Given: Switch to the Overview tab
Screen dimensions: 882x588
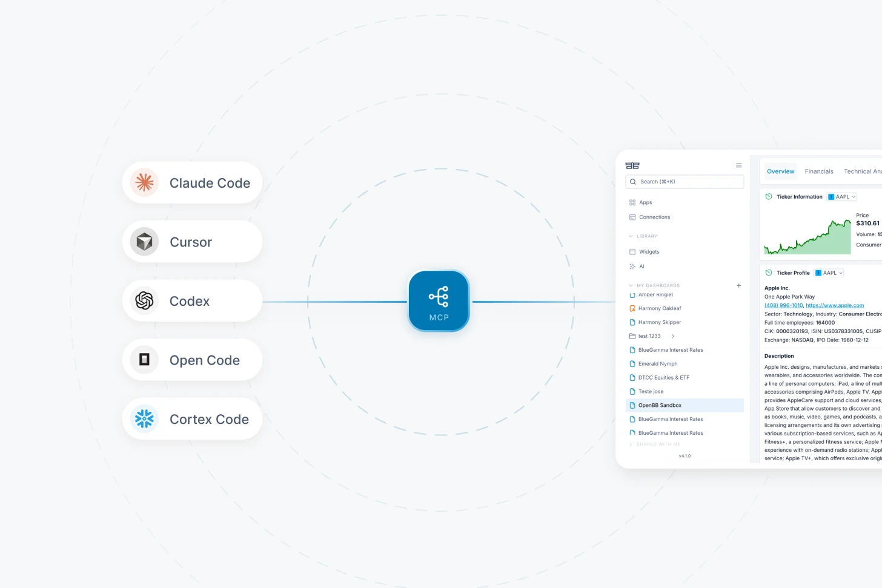Looking at the screenshot, I should [x=780, y=171].
